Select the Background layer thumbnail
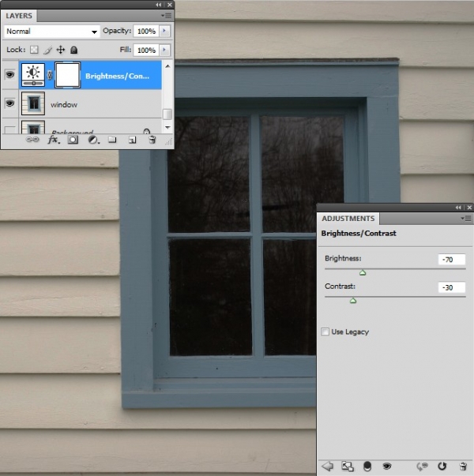Screen dimensions: 474x476 pos(33,127)
